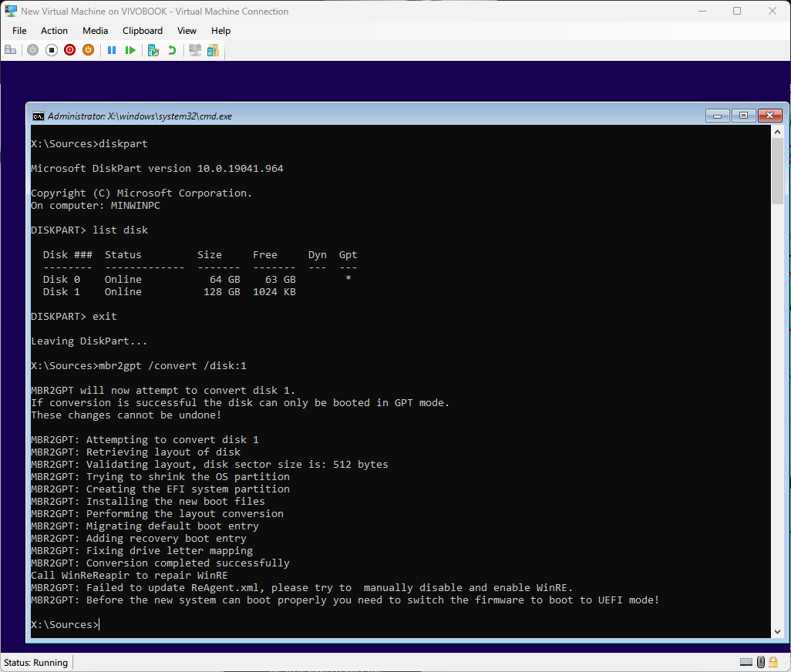Open the cmd.exe window system menu icon
The width and height of the screenshot is (791, 672).
pos(38,116)
